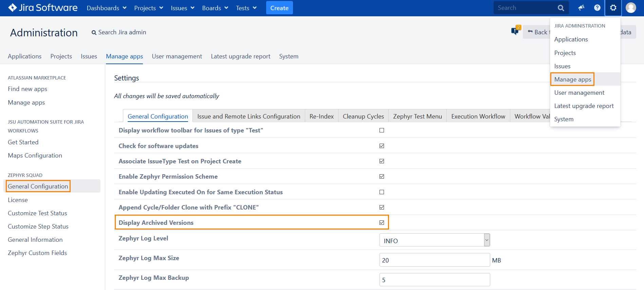Open the help question mark icon

pos(597,7)
